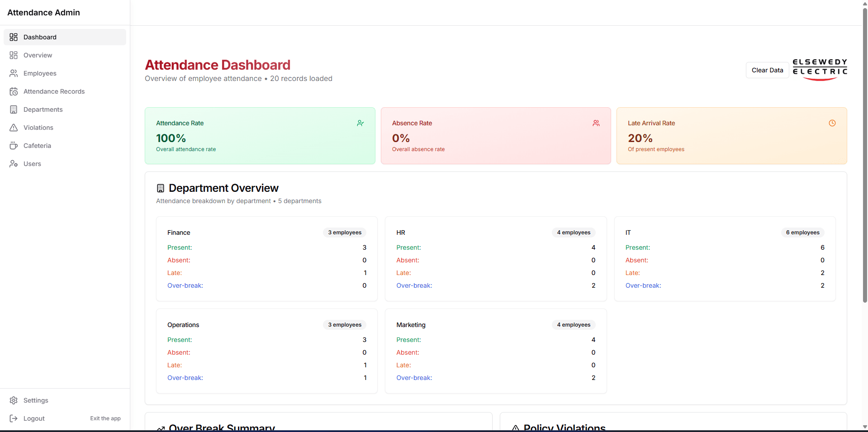Click the Employees people icon
Screen dimensions: 868x432
pyautogui.click(x=14, y=73)
